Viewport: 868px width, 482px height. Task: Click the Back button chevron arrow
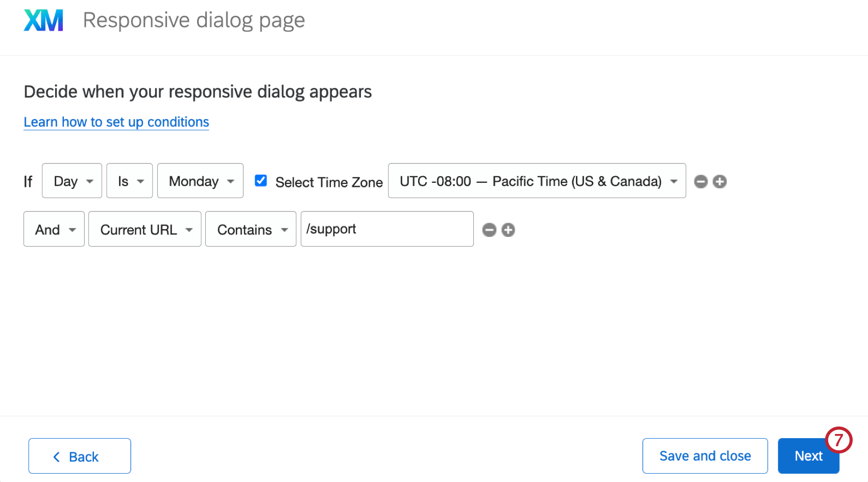(57, 456)
